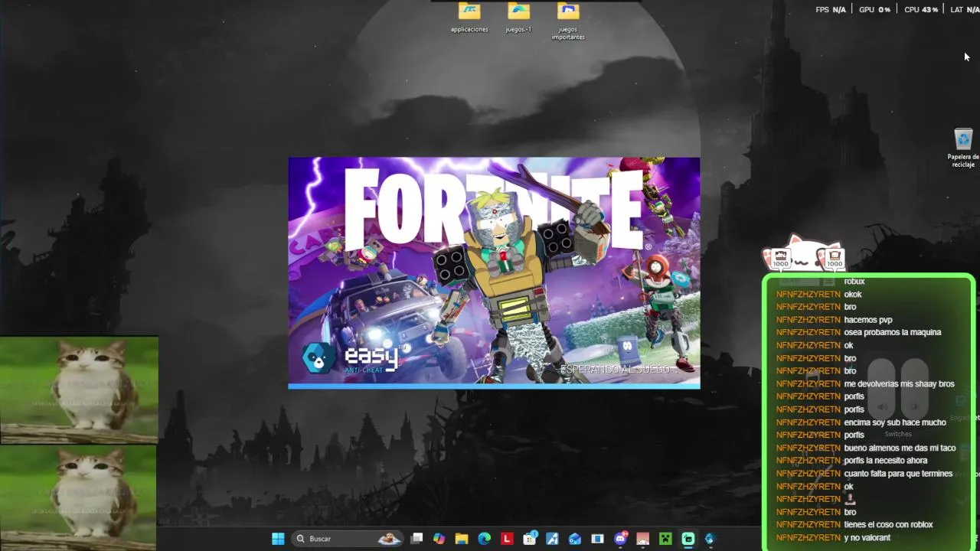Open Minecraft creeper icon on taskbar

(x=665, y=539)
